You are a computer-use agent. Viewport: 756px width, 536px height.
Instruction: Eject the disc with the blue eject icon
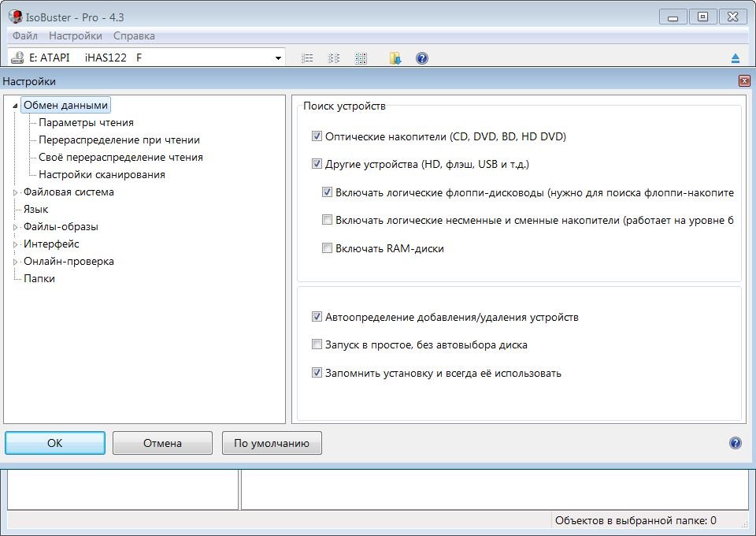click(736, 58)
